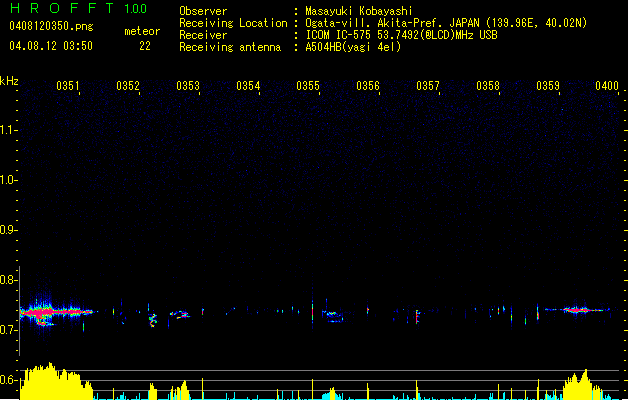Click the 0353 time marker
Viewport: 629px width, 400px height.
[x=188, y=86]
